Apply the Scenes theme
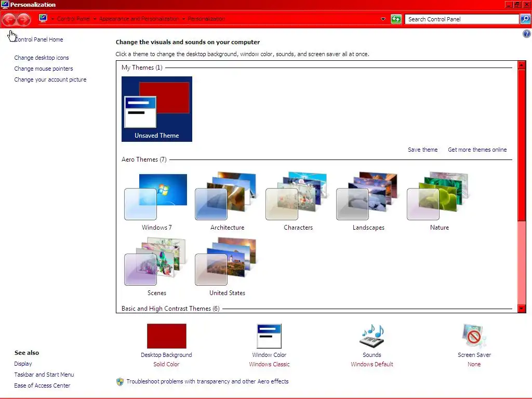532x399 pixels. (x=157, y=267)
